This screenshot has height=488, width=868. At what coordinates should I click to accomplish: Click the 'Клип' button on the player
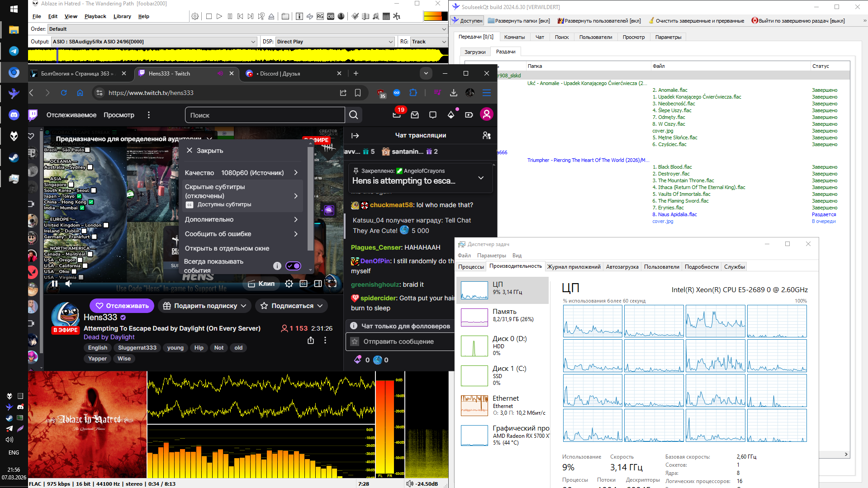click(261, 284)
